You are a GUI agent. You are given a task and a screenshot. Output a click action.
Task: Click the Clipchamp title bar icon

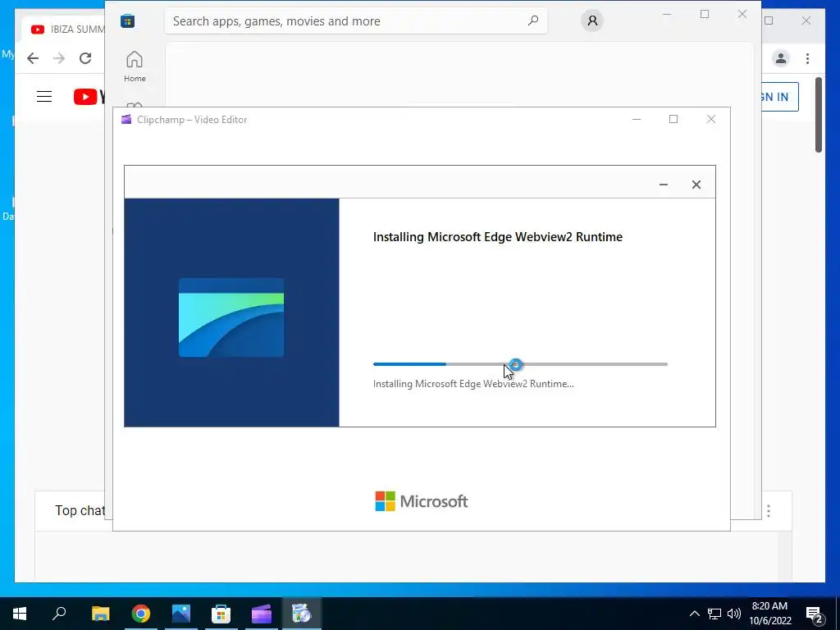click(126, 120)
